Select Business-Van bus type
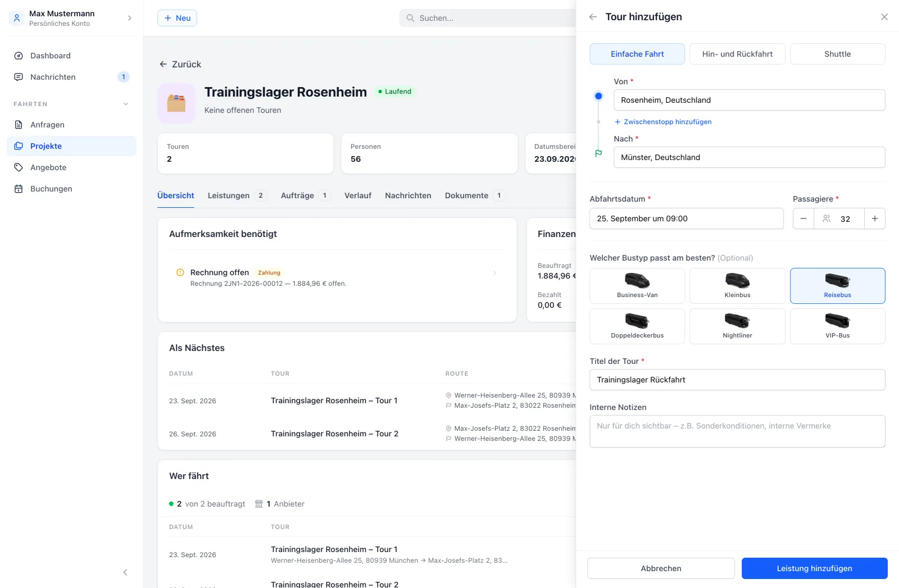Viewport: 899px width, 588px height. pos(637,286)
